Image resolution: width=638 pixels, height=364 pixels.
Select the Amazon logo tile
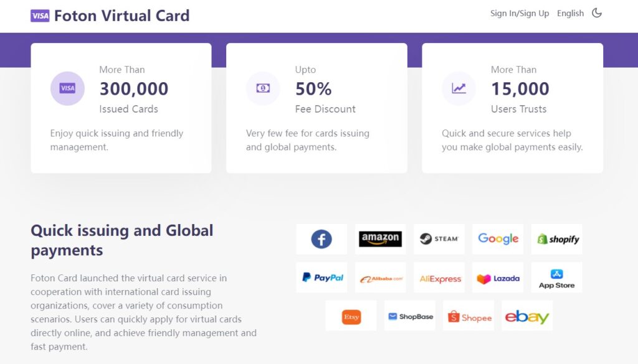pos(380,239)
